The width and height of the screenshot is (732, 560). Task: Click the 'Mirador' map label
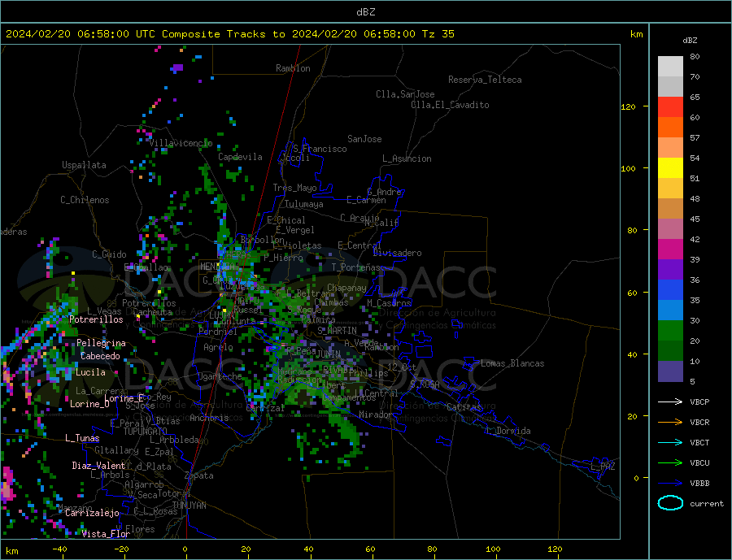(x=376, y=415)
